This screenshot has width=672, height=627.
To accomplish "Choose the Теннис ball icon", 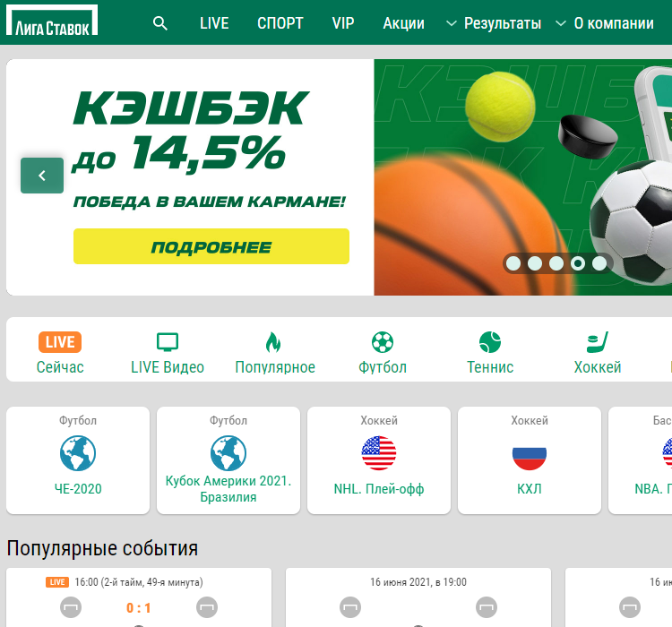I will 490,342.
